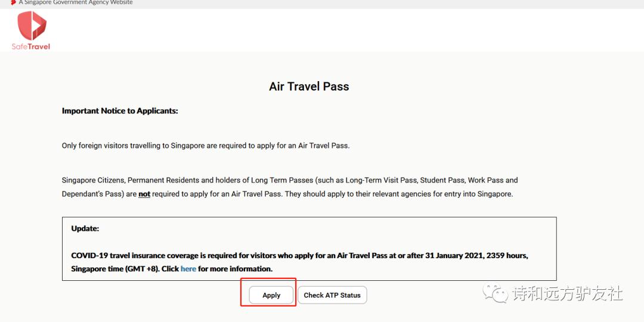Follow the "here" link for more information
The width and height of the screenshot is (644, 322).
coord(188,269)
